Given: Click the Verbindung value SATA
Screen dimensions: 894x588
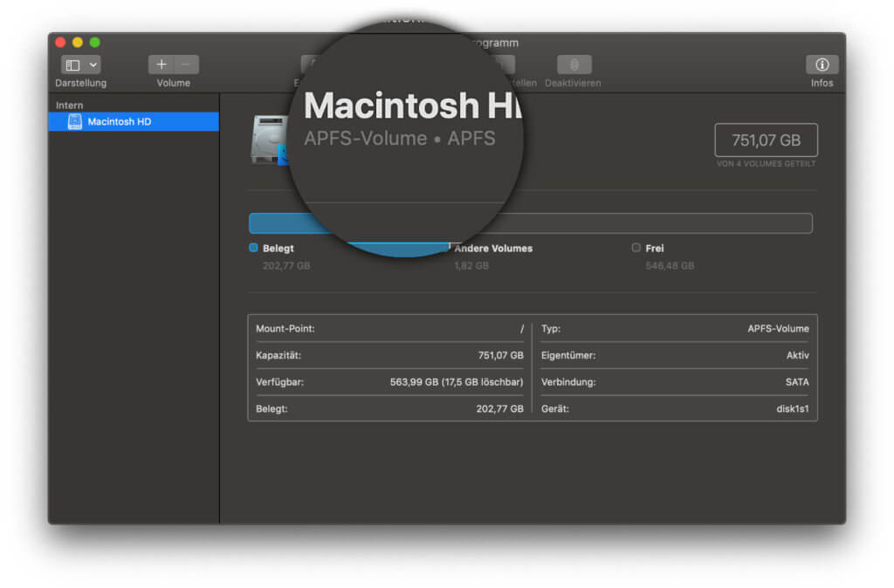Looking at the screenshot, I should (x=797, y=382).
